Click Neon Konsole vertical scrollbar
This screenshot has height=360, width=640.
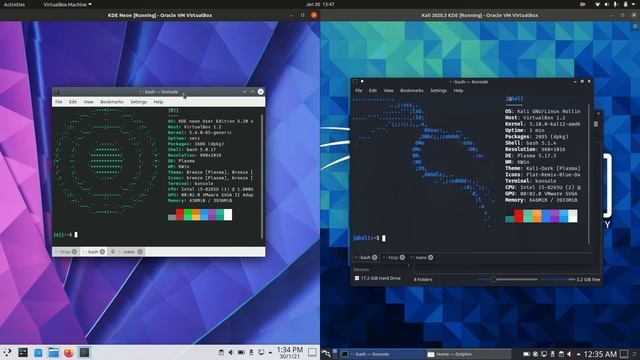tap(262, 176)
